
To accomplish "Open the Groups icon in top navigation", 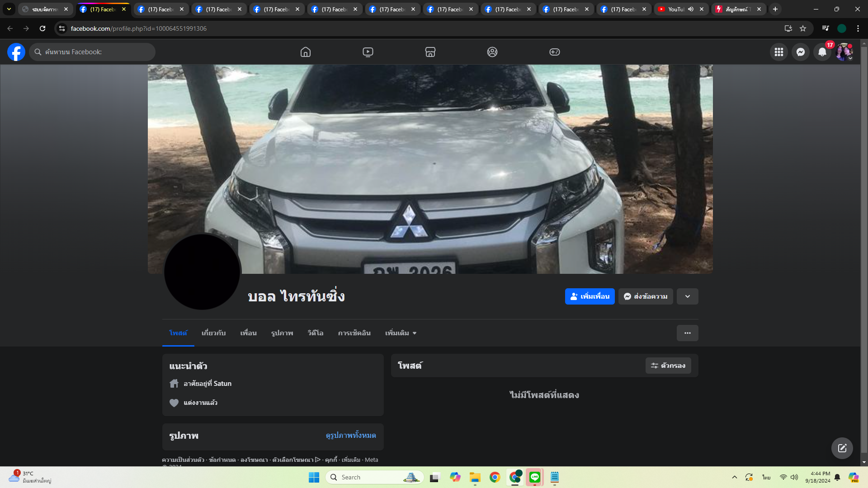I will tap(492, 52).
